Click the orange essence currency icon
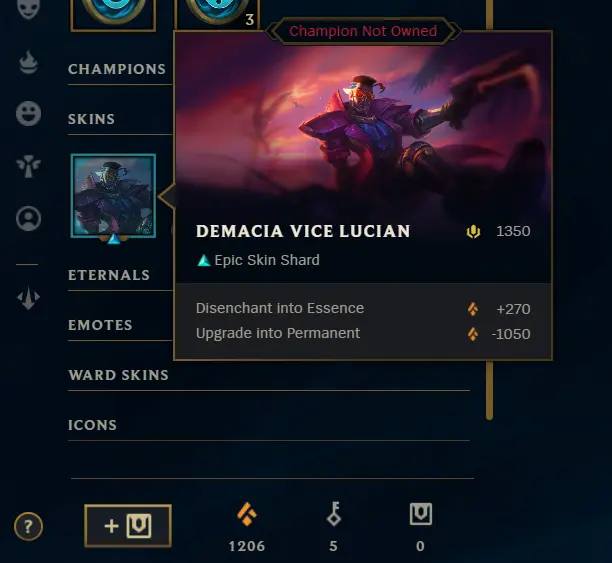This screenshot has width=612, height=563. pos(247,514)
